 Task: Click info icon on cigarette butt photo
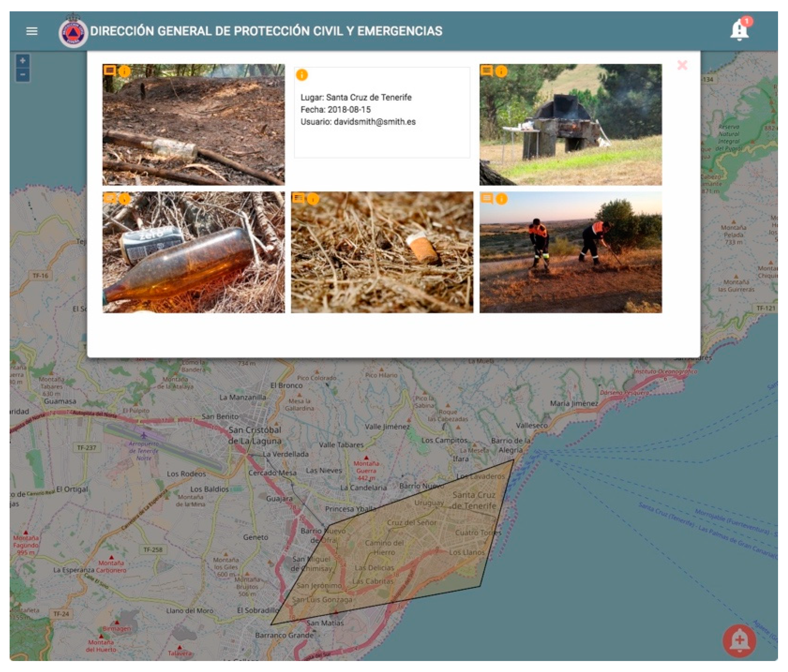[x=313, y=199]
